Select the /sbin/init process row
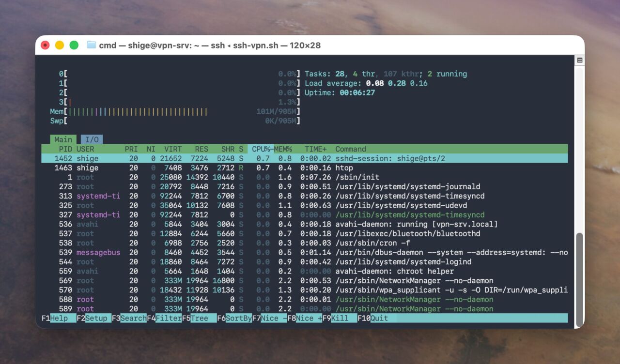Image resolution: width=620 pixels, height=364 pixels. point(304,177)
